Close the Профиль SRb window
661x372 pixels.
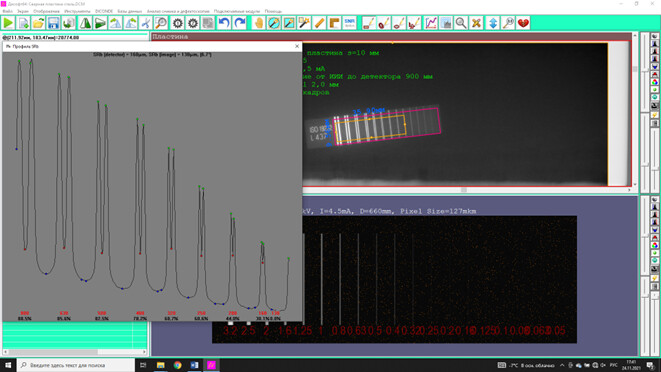[x=297, y=46]
